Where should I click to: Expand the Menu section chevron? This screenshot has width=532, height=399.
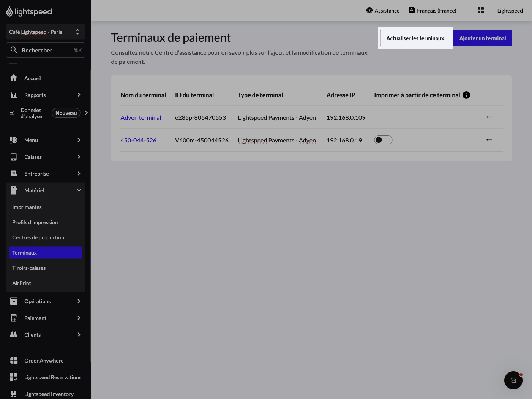pos(79,140)
